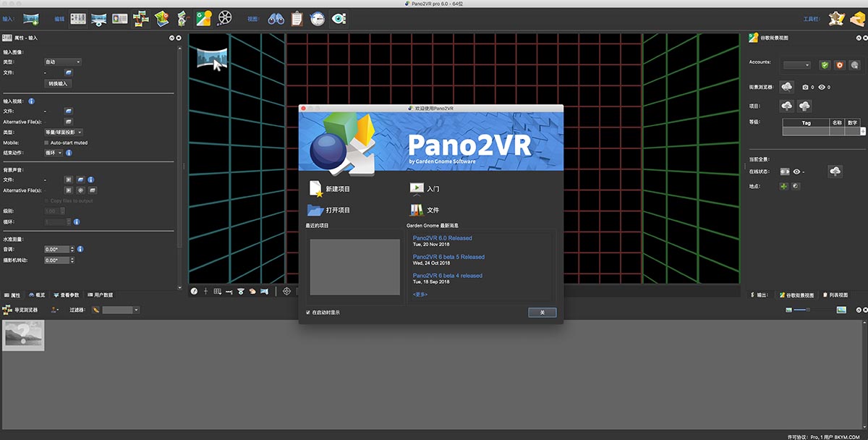This screenshot has height=440, width=868.
Task: Browse for the input video file
Action: [x=68, y=111]
